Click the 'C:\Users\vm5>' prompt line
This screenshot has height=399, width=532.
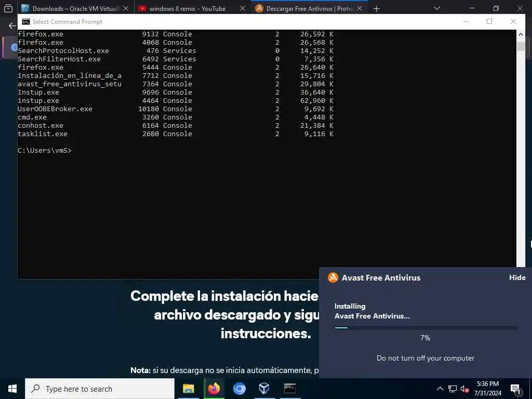[x=45, y=150]
